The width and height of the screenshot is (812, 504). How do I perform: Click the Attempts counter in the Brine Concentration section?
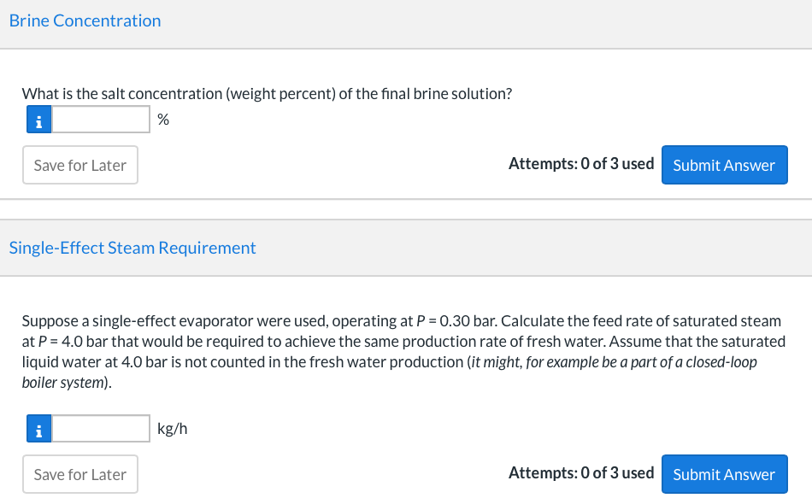(581, 164)
